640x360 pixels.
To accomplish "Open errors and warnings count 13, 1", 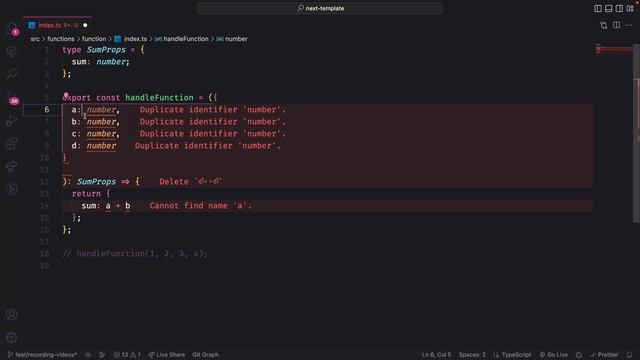I will coord(127,355).
